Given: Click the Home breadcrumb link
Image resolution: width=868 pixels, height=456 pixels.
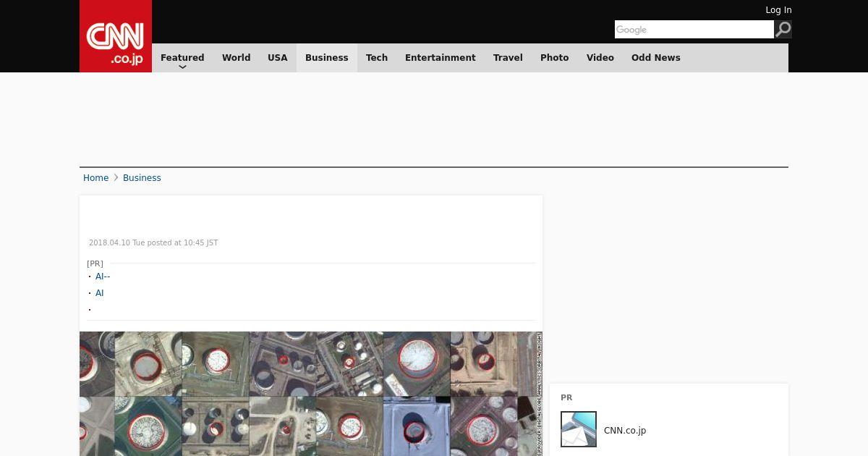Looking at the screenshot, I should (x=95, y=178).
